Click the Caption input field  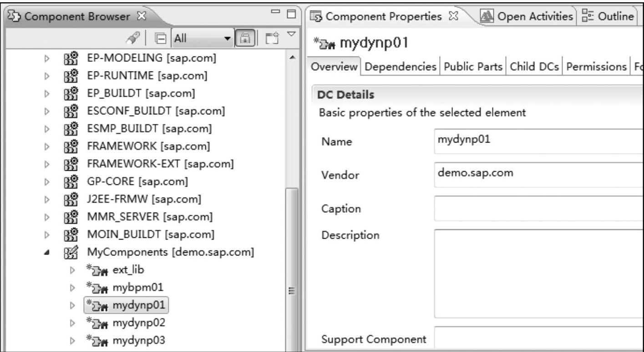[x=539, y=208]
